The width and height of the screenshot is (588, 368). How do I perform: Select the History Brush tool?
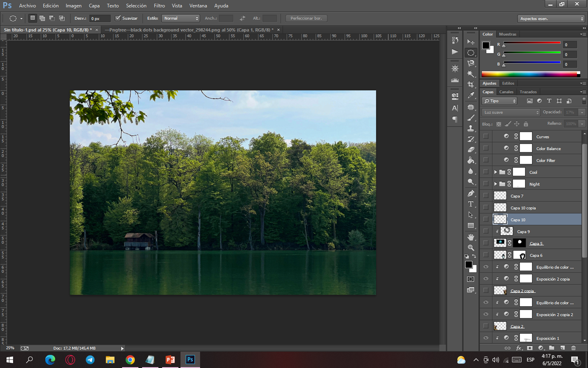click(471, 139)
